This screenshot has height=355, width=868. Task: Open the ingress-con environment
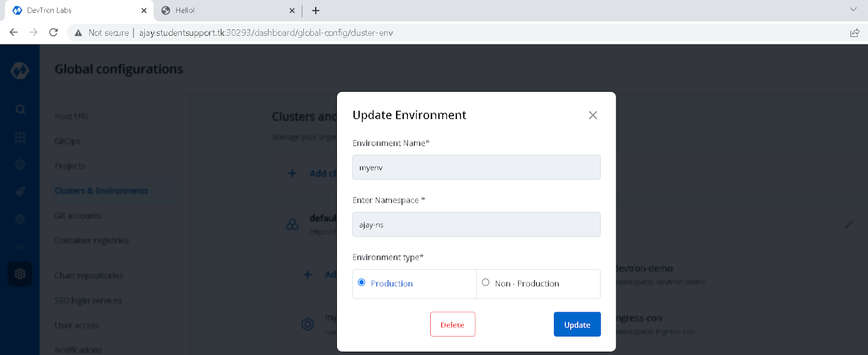coord(639,318)
